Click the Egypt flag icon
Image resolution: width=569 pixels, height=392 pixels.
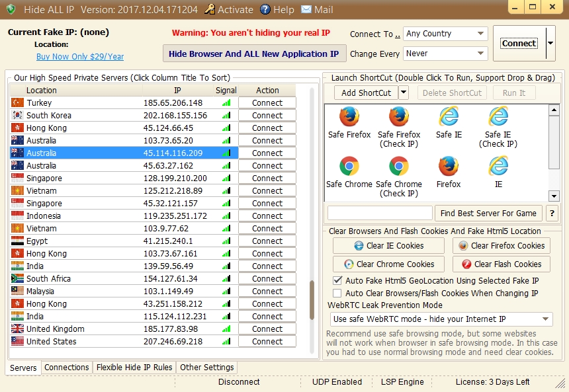click(x=17, y=241)
